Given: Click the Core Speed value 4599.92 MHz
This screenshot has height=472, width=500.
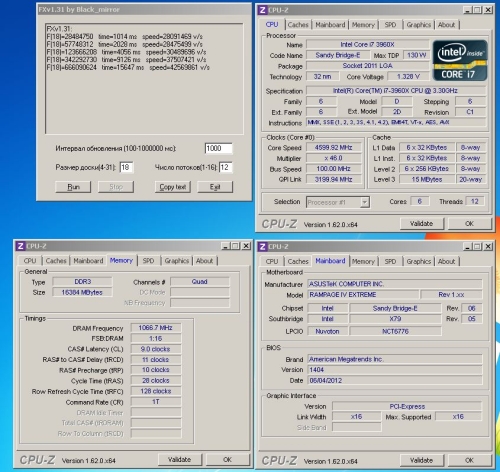Looking at the screenshot, I should pyautogui.click(x=334, y=147).
